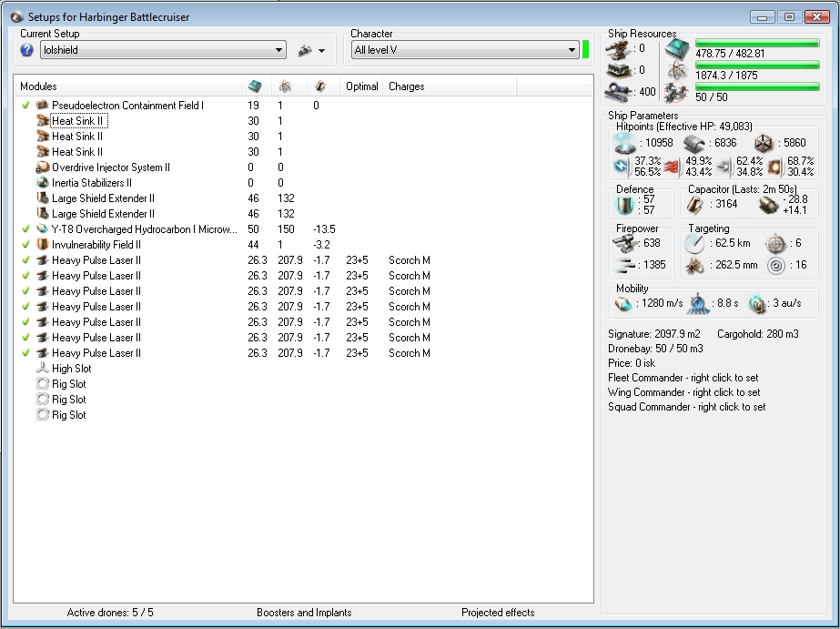Open the Character All level V dropdown
The height and width of the screenshot is (629, 840).
click(465, 50)
